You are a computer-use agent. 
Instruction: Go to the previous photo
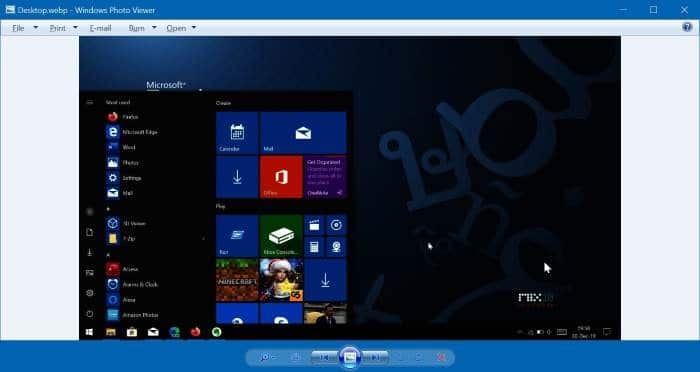[x=325, y=357]
